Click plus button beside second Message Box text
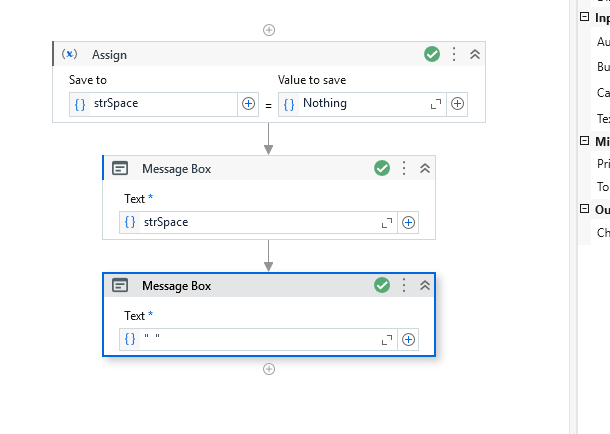 pyautogui.click(x=408, y=339)
